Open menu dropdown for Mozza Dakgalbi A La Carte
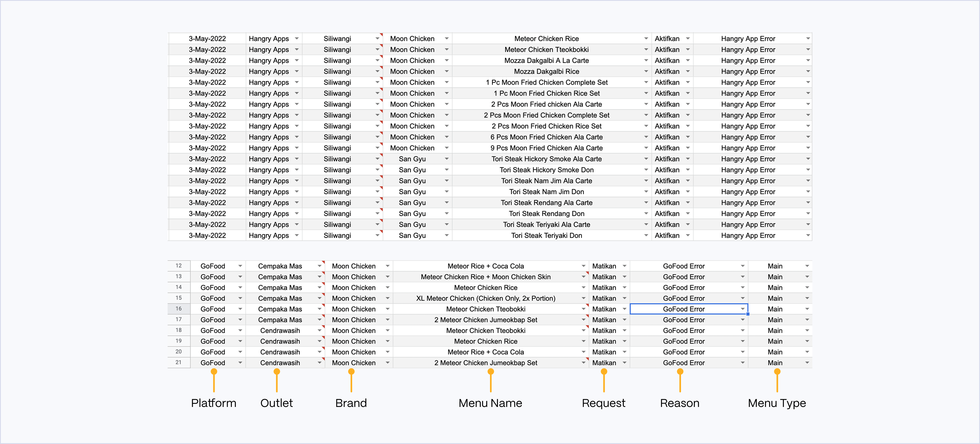Viewport: 980px width, 444px height. tap(646, 60)
